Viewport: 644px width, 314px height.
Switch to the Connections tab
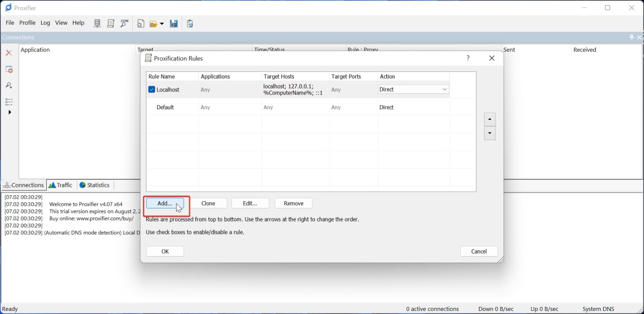pos(24,185)
